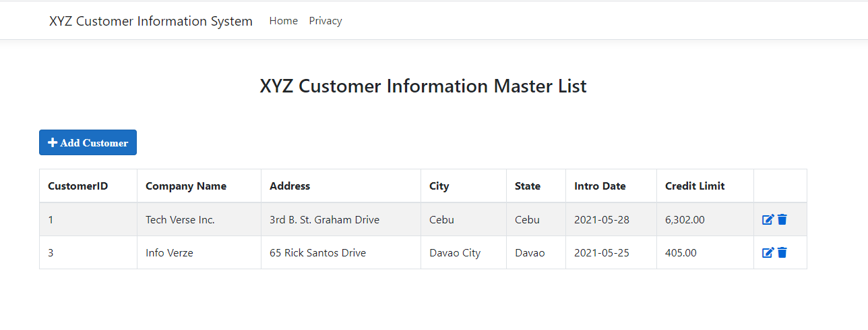This screenshot has width=868, height=330.
Task: Click the 65 Rick Santos Drive address
Action: pyautogui.click(x=317, y=253)
